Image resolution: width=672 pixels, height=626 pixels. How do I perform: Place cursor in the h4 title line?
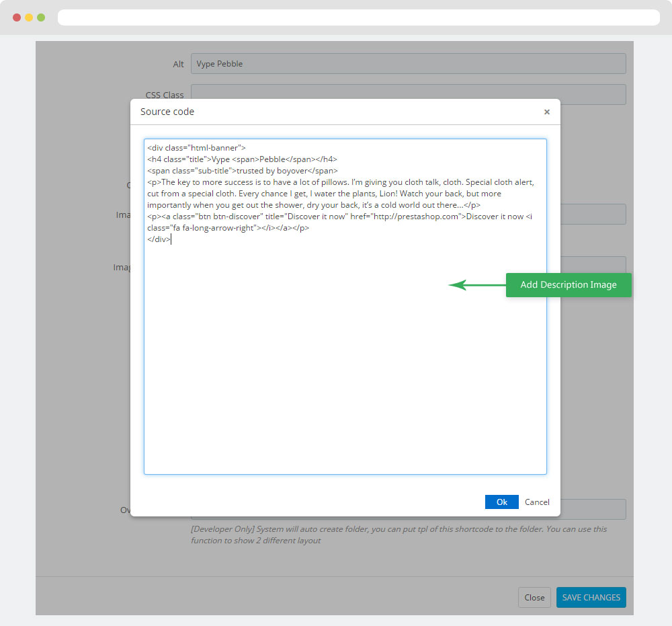[242, 159]
